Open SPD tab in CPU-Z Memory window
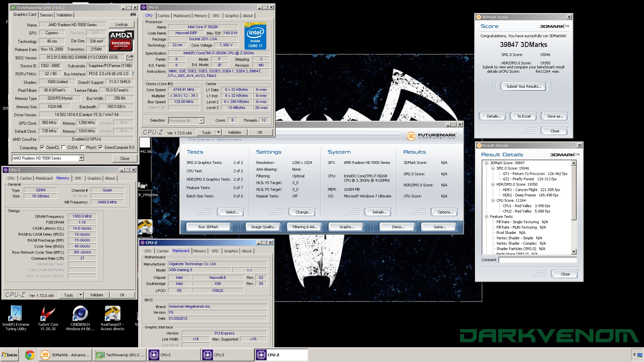 pos(78,178)
